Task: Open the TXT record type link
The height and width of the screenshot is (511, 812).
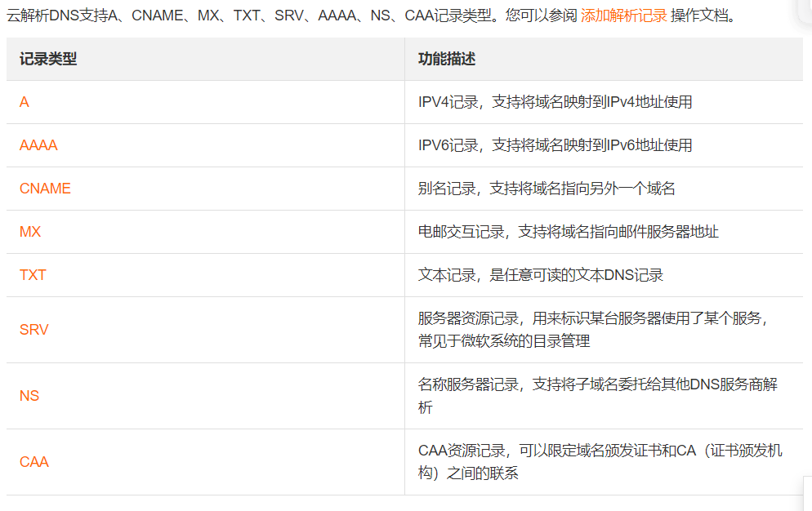Action: pos(33,275)
